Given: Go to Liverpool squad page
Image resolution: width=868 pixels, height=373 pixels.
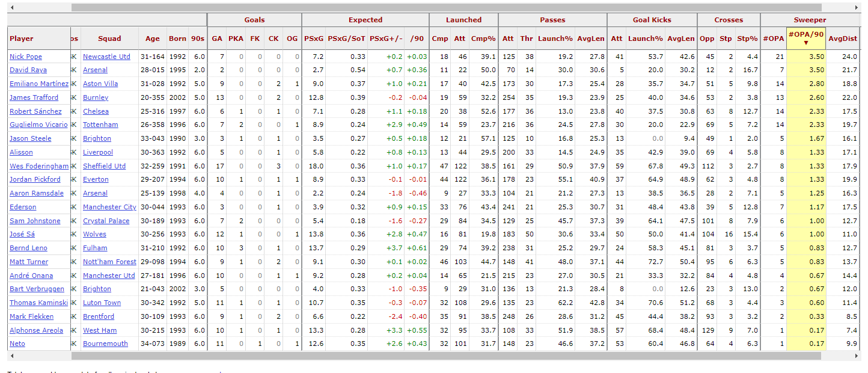Looking at the screenshot, I should tap(98, 152).
